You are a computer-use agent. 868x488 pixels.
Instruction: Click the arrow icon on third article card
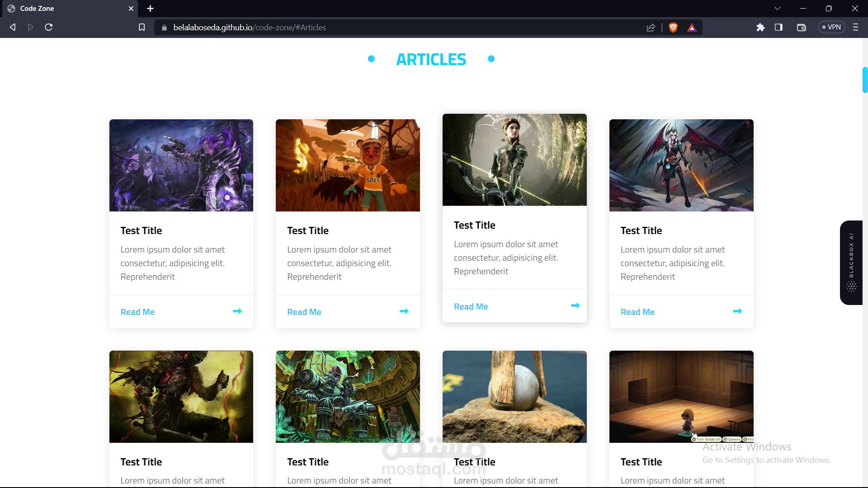tap(575, 305)
